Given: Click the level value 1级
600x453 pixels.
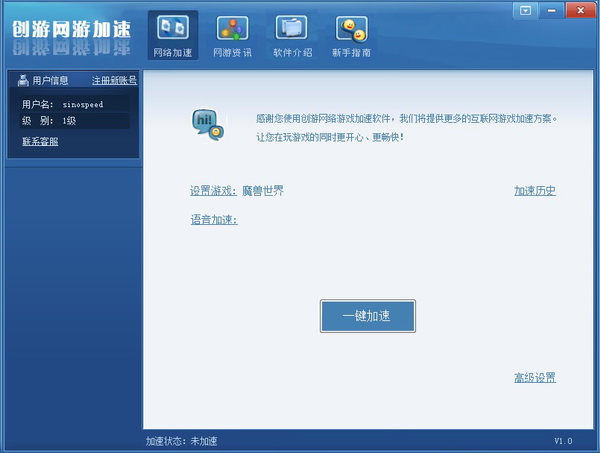Looking at the screenshot, I should [69, 121].
